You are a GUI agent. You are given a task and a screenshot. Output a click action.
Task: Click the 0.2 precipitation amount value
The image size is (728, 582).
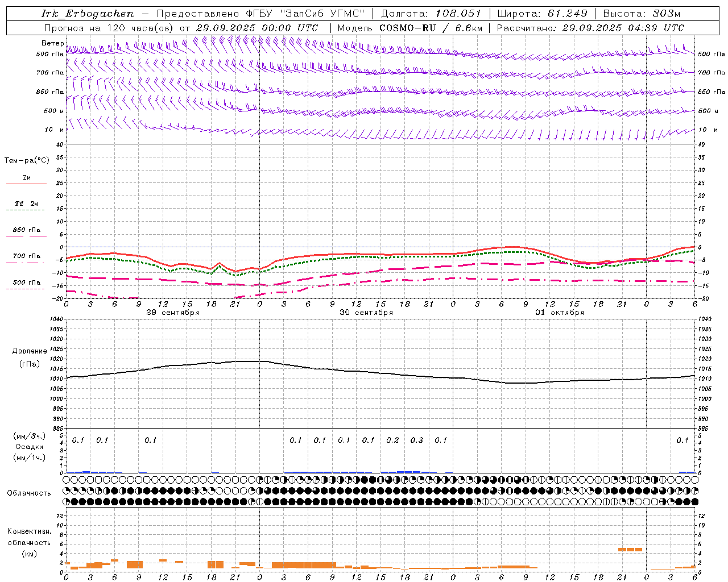[392, 440]
